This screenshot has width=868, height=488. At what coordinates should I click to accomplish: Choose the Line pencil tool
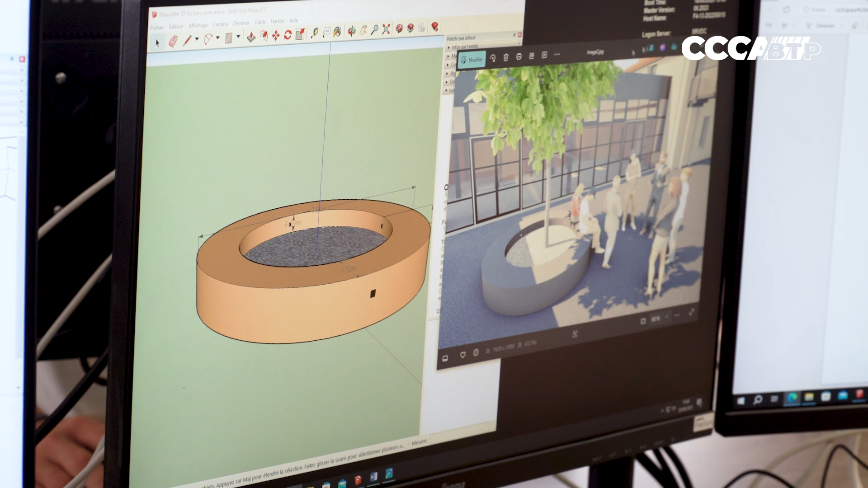[x=187, y=41]
